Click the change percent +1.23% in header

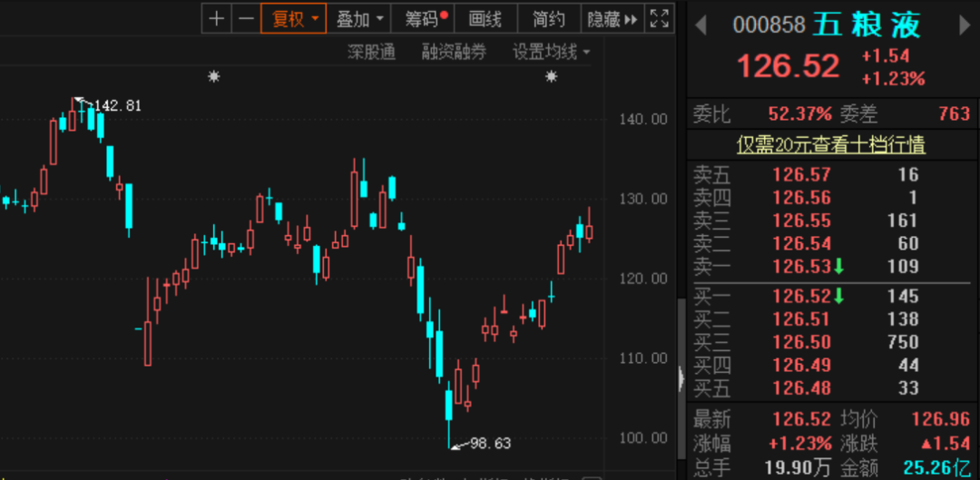point(893,79)
